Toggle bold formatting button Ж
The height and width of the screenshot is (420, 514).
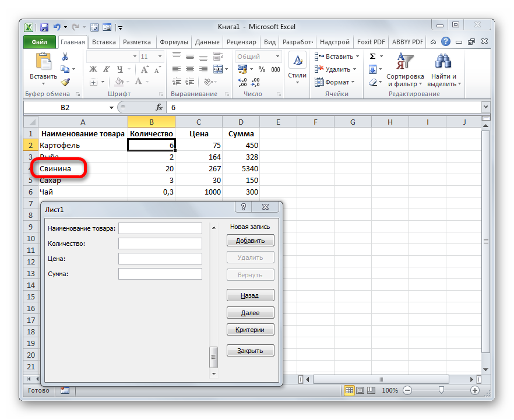click(x=93, y=69)
